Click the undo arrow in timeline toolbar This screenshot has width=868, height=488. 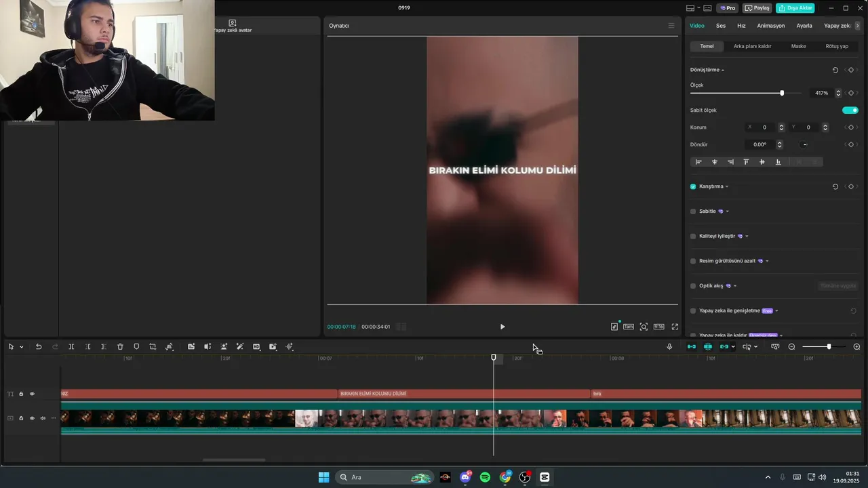pyautogui.click(x=39, y=346)
